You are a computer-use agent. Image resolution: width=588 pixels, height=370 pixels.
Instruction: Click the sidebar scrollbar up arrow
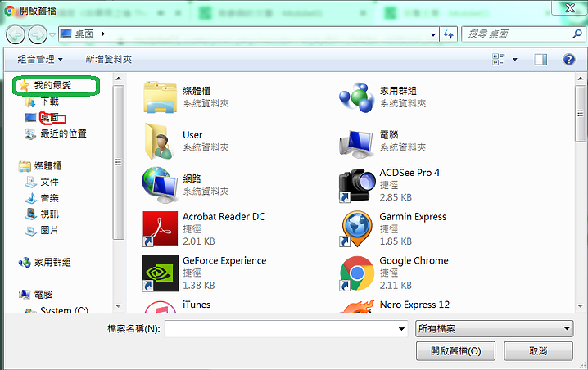[x=119, y=79]
